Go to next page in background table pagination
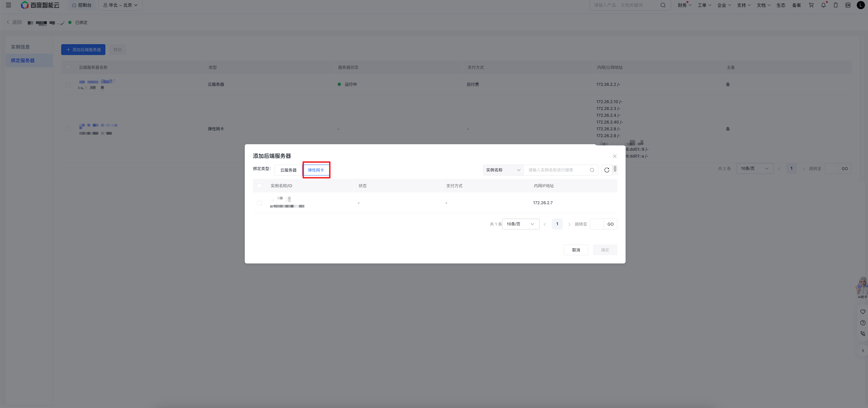The height and width of the screenshot is (408, 868). pos(804,169)
